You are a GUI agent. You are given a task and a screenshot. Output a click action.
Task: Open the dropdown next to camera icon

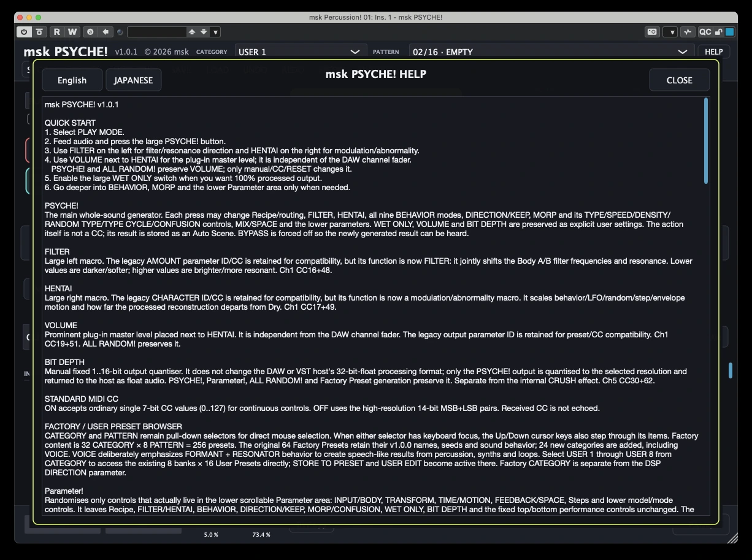[670, 32]
